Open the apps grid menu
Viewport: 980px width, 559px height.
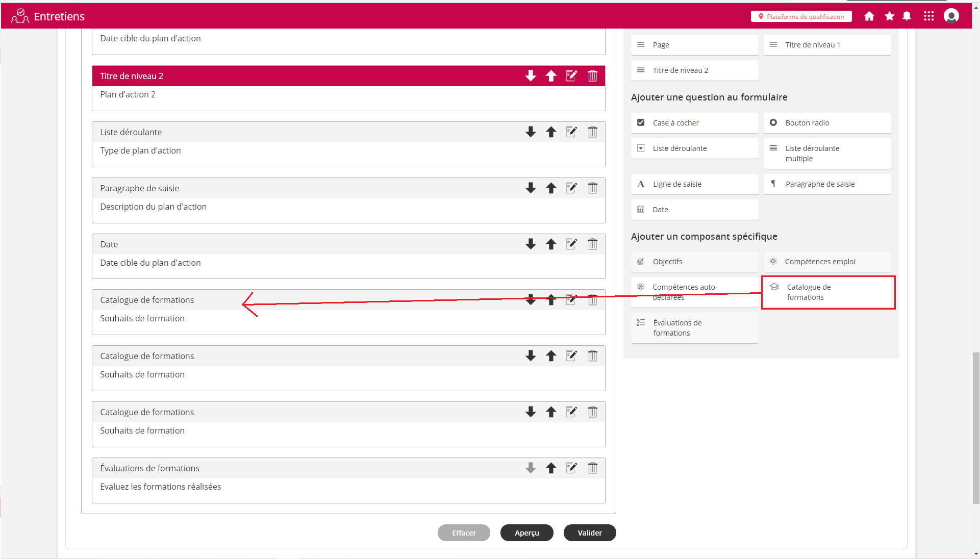point(928,16)
